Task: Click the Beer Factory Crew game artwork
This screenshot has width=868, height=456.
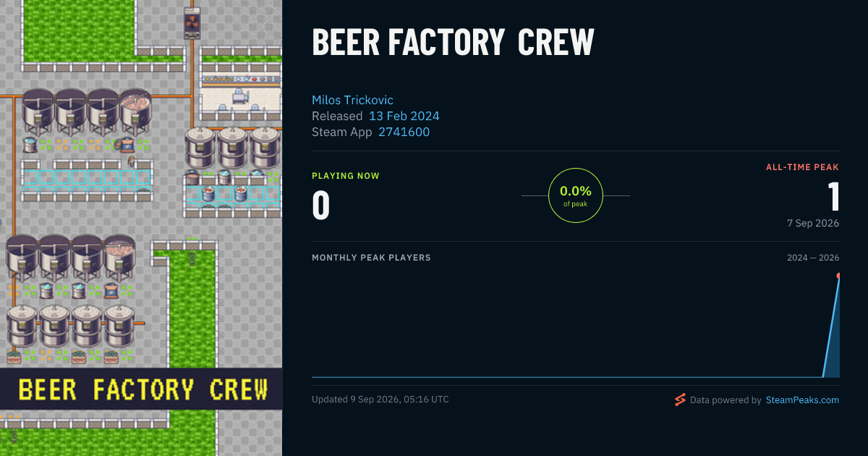Action: [141, 228]
